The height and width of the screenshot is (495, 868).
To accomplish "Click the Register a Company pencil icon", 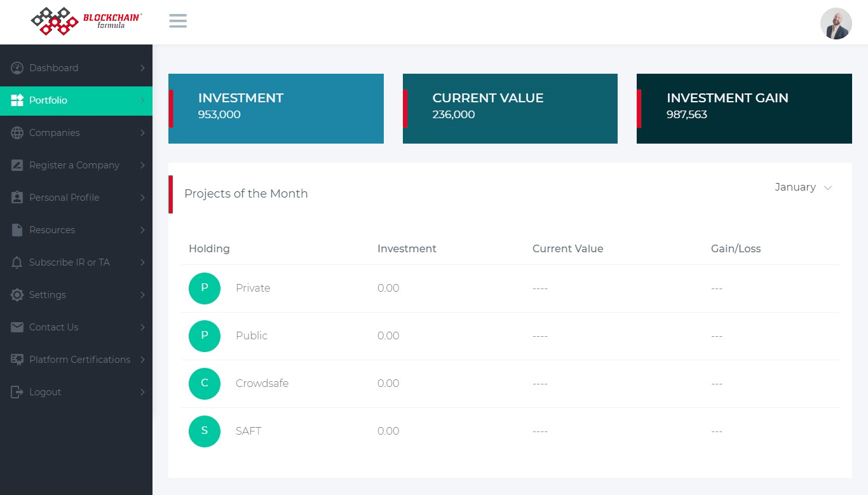I will pos(17,165).
